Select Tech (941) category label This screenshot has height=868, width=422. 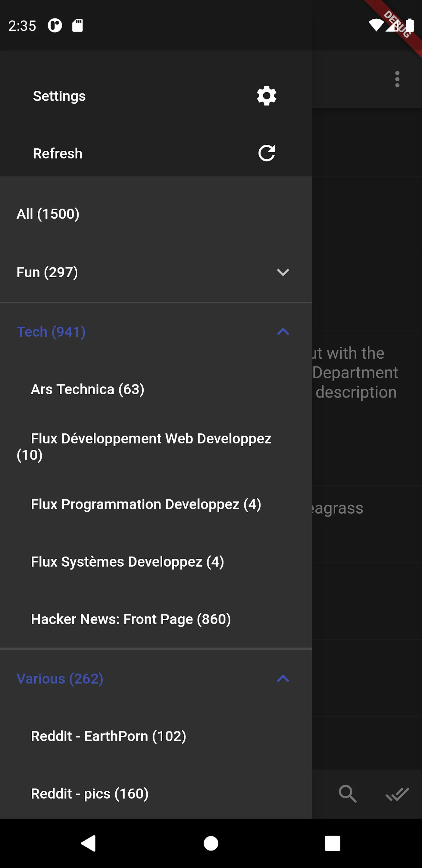click(x=51, y=332)
